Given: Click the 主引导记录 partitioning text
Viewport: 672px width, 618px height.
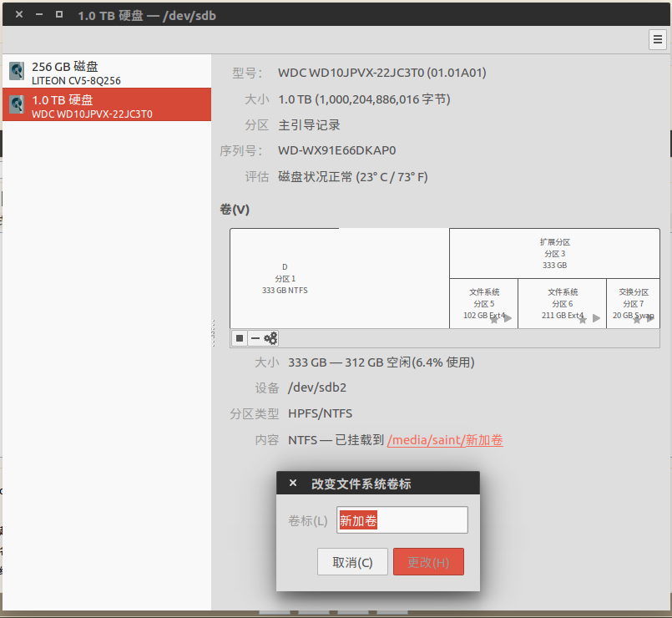Looking at the screenshot, I should (309, 125).
